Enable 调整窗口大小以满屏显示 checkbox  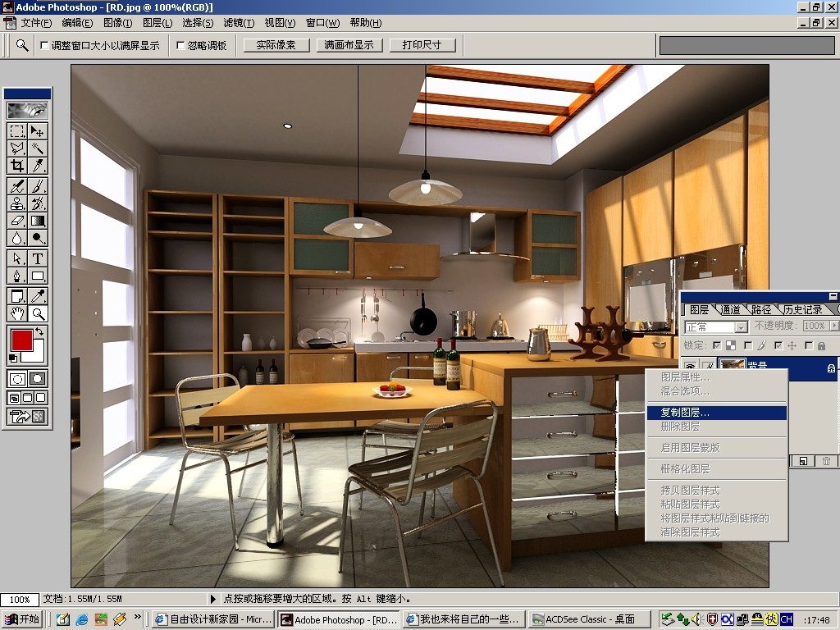[44, 46]
